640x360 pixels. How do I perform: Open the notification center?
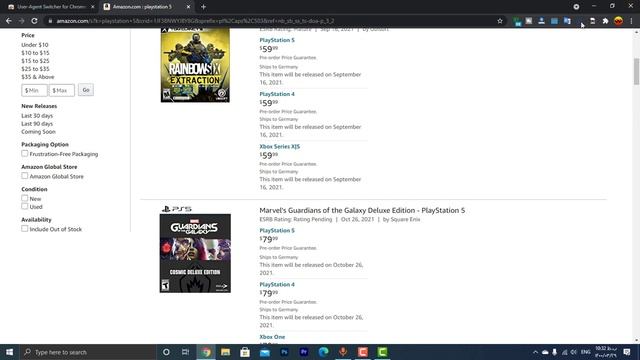coord(627,352)
